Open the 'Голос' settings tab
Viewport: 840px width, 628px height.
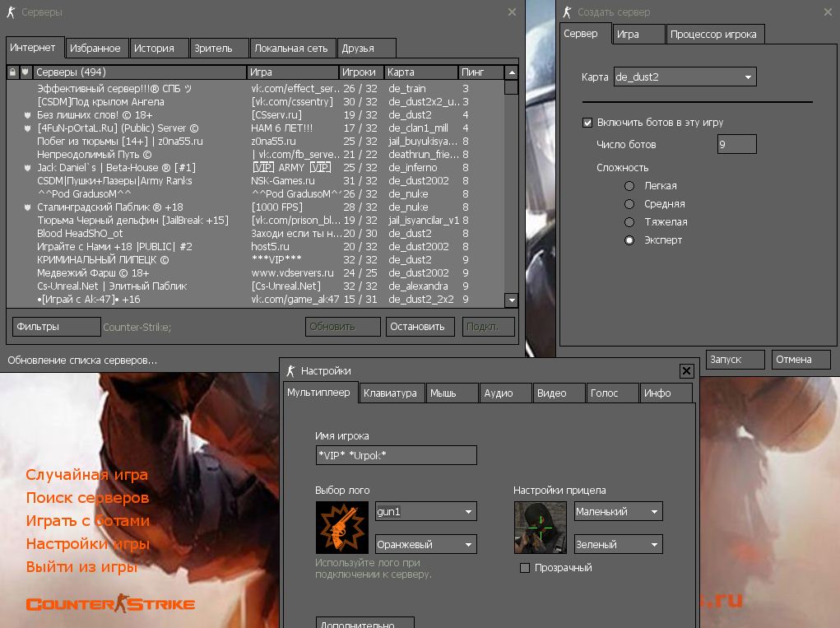[x=612, y=393]
